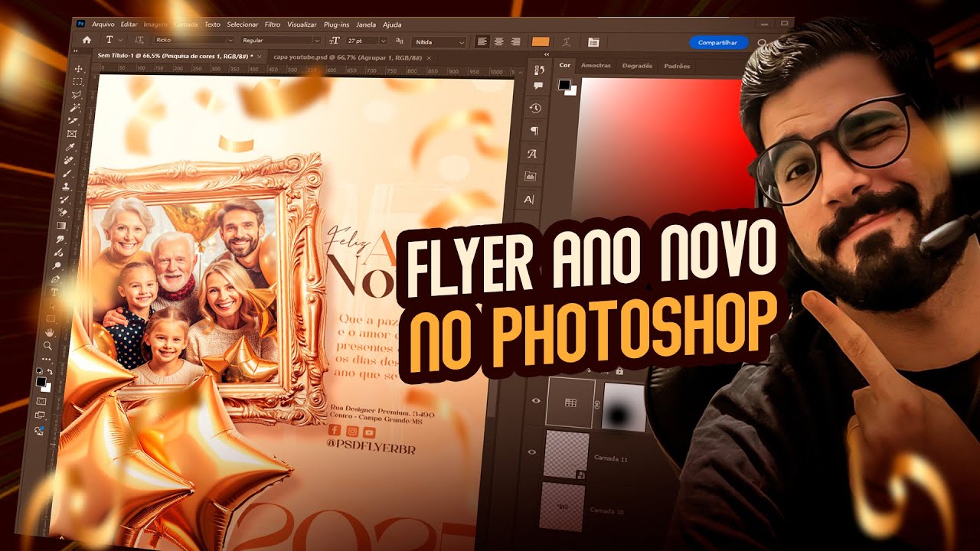Open the Filtro menu
This screenshot has width=980, height=551.
click(x=273, y=24)
